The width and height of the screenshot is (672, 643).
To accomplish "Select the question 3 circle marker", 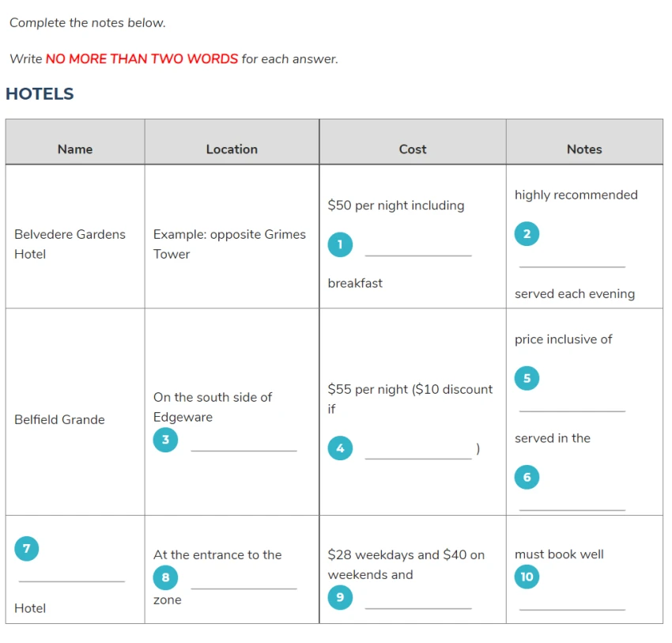I will coord(165,440).
